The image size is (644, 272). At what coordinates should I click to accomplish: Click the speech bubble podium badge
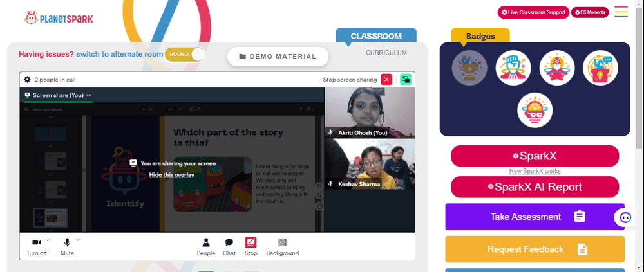600,68
